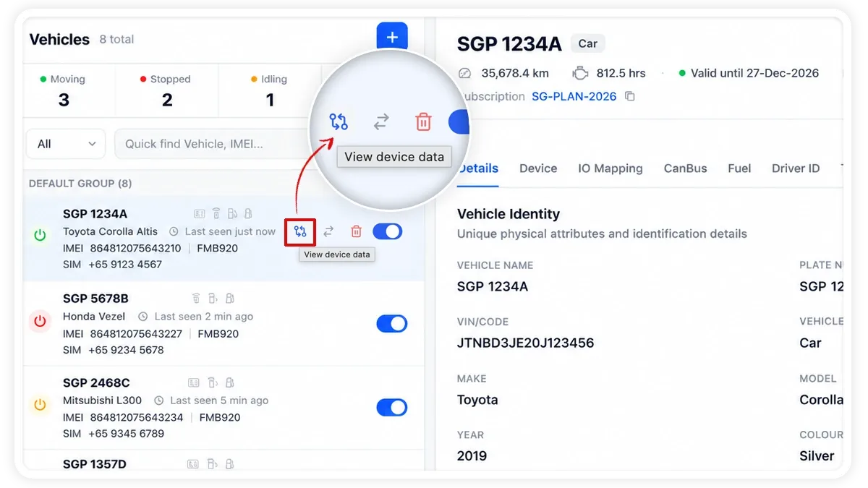868x488 pixels.
Task: Switch to the Device tab
Action: tap(538, 168)
